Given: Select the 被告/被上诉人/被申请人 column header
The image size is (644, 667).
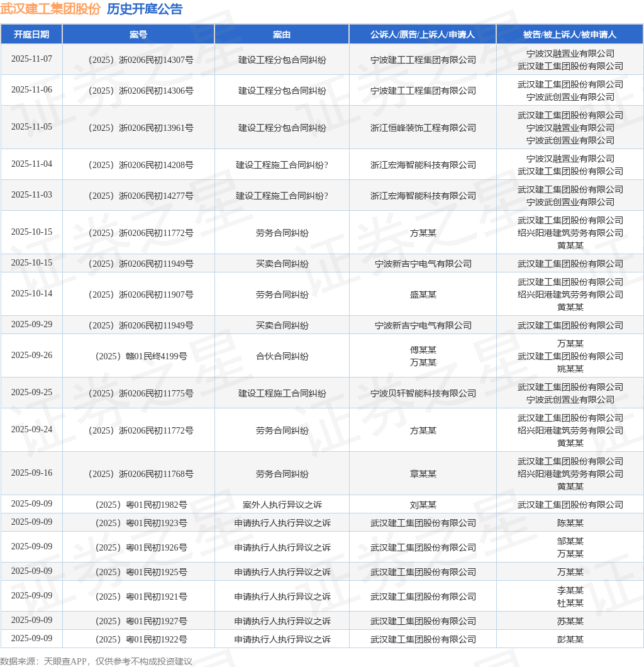Looking at the screenshot, I should click(x=570, y=35).
